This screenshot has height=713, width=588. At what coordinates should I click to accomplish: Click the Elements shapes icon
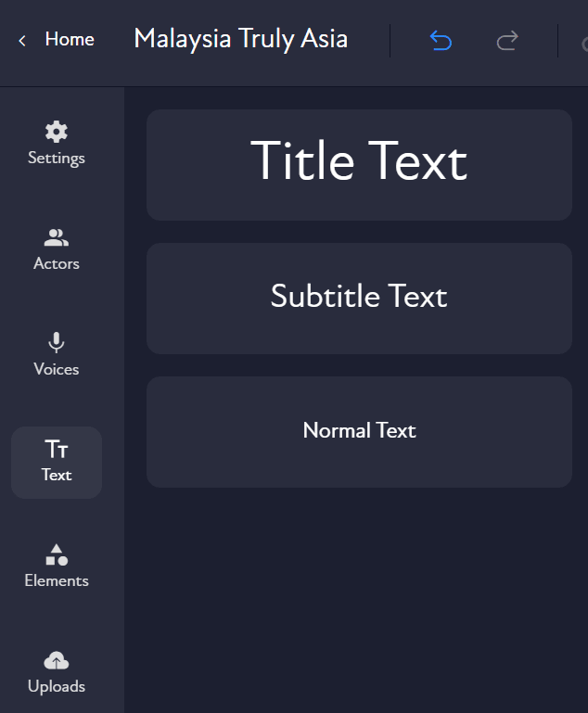57,554
